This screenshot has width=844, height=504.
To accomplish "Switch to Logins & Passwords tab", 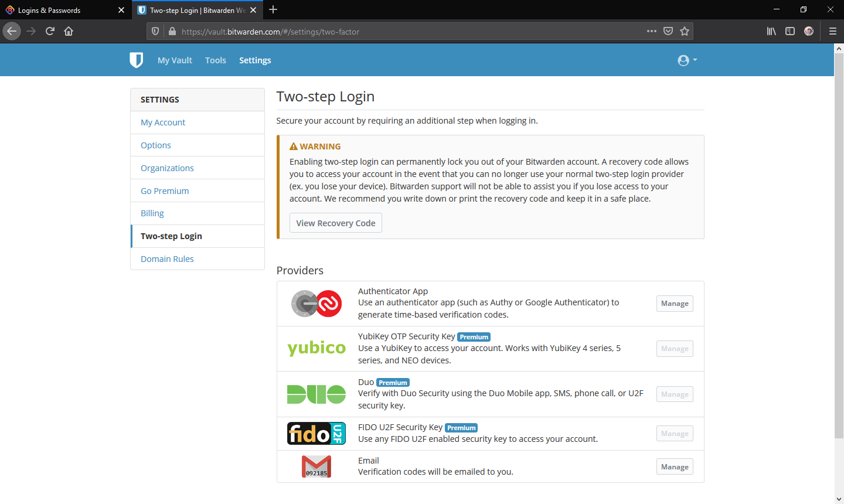I will point(66,10).
